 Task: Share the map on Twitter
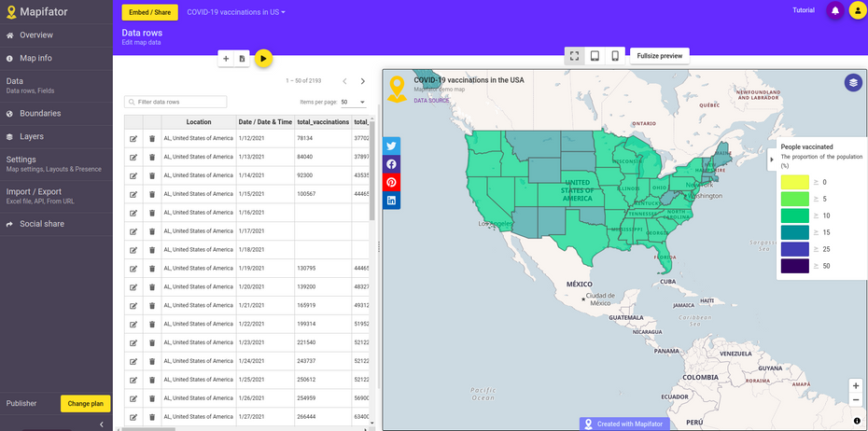[x=391, y=146]
